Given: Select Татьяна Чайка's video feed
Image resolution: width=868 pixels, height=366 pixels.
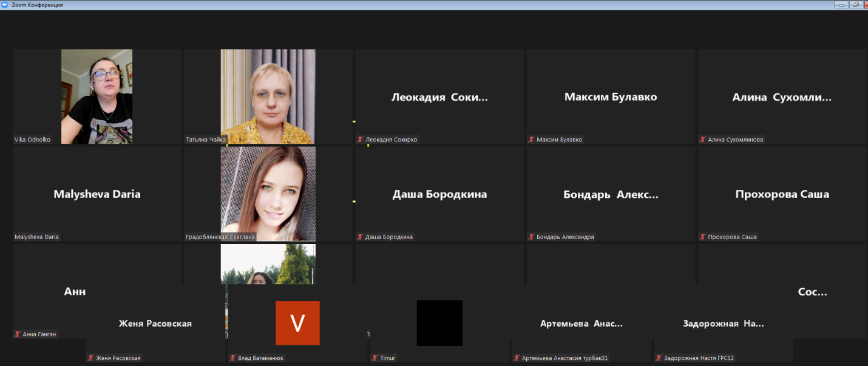Looking at the screenshot, I should 268,97.
